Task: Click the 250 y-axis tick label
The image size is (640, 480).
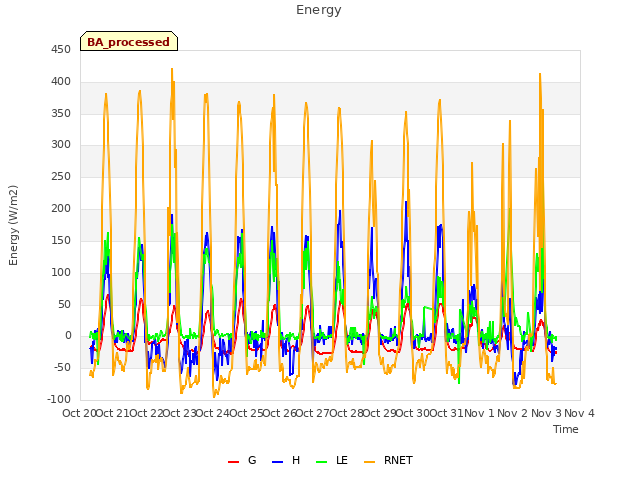Action: click(61, 176)
